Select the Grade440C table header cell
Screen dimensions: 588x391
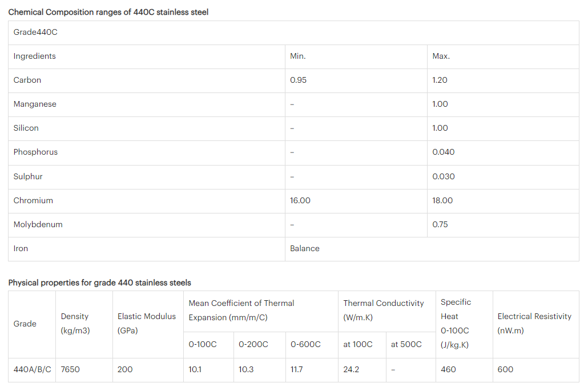tap(35, 33)
